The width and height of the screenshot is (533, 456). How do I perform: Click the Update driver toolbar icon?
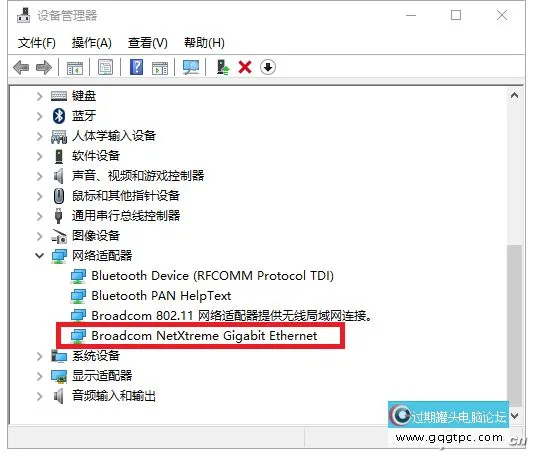[x=223, y=67]
